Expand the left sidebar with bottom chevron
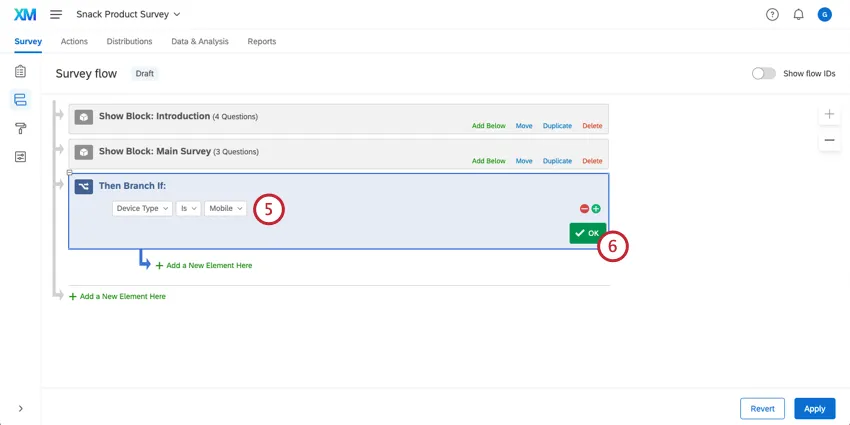Screen dimensions: 850x425 (20, 408)
